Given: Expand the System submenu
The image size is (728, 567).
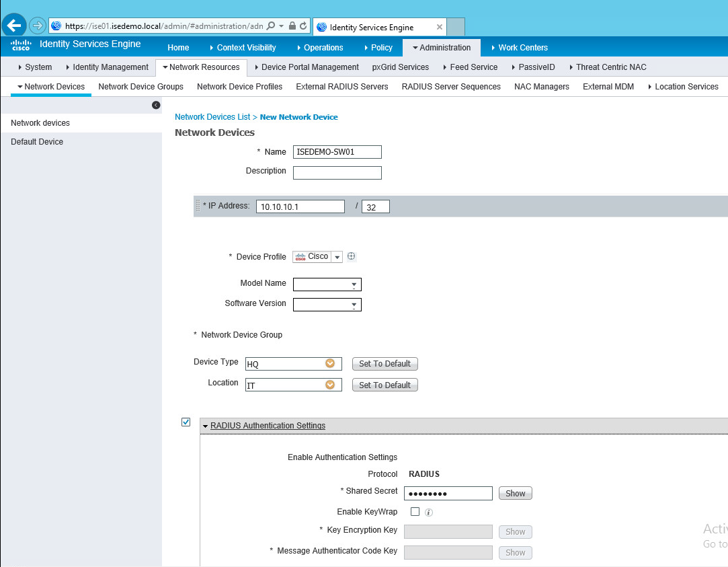Looking at the screenshot, I should click(x=35, y=67).
